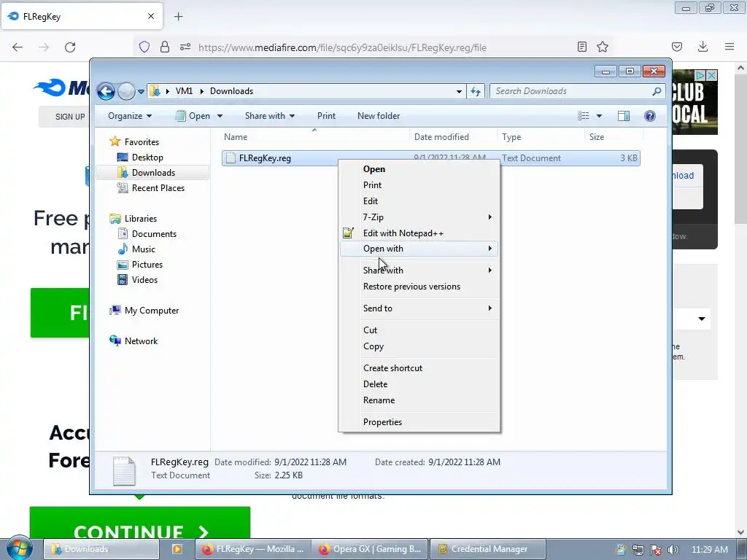Toggle Firefox reader view icon
The image size is (747, 560).
point(581,47)
